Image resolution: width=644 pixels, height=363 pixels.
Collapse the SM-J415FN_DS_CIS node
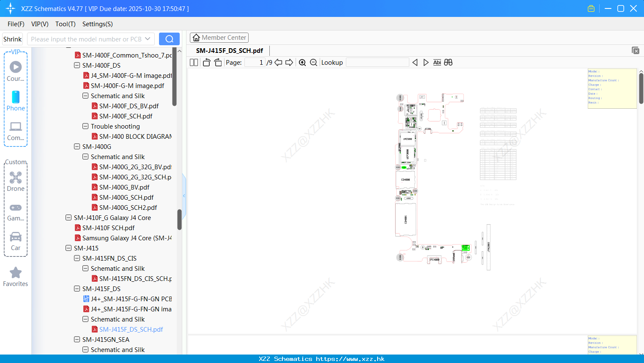[x=77, y=258]
